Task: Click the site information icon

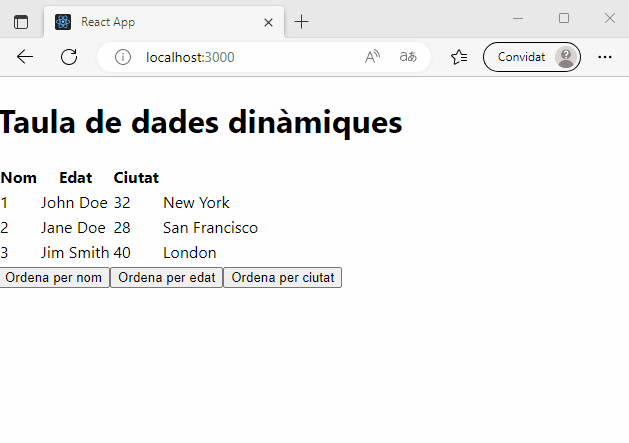Action: 123,57
